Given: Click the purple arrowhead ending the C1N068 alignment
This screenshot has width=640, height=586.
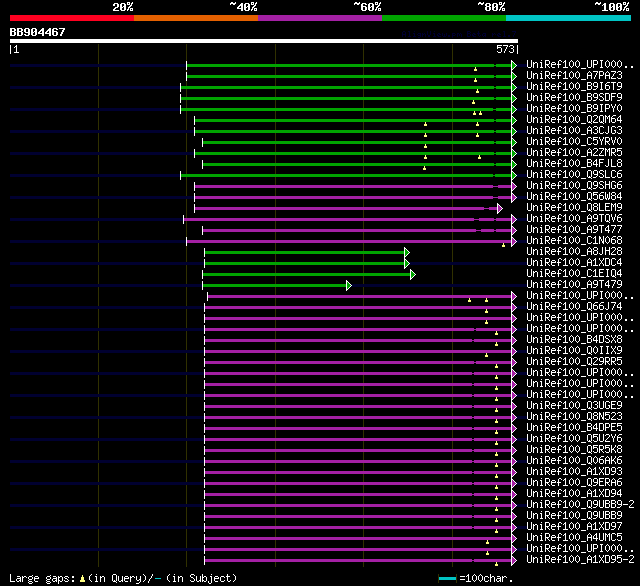Looking at the screenshot, I should 514,242.
